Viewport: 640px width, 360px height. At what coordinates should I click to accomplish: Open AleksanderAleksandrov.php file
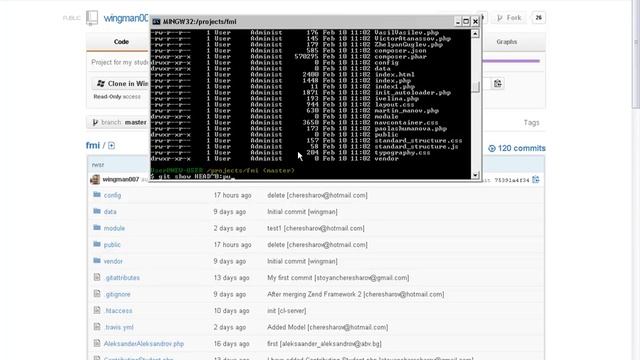(x=144, y=344)
